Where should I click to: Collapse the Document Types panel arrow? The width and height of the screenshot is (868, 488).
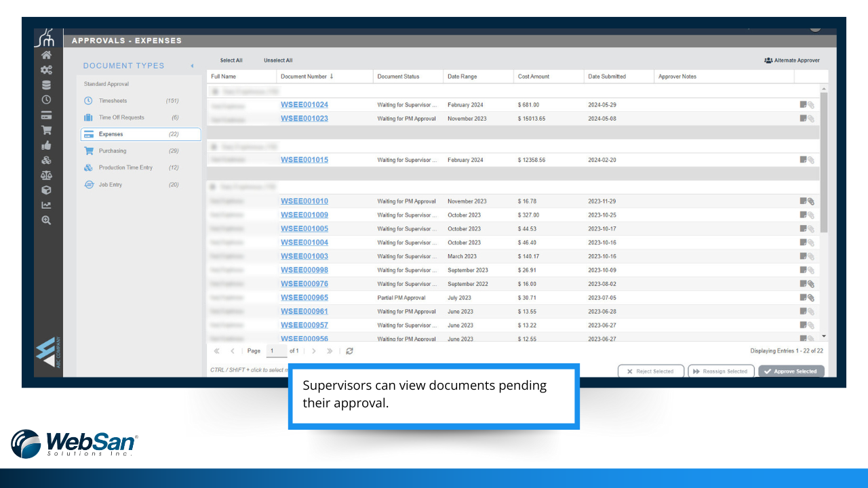point(192,66)
